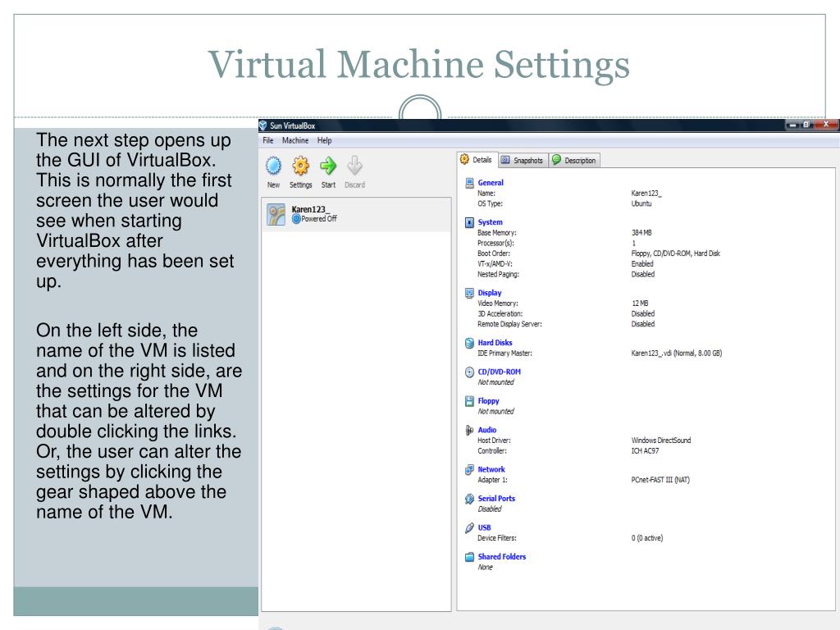Open the Help menu
This screenshot has height=630, width=840.
pos(324,140)
